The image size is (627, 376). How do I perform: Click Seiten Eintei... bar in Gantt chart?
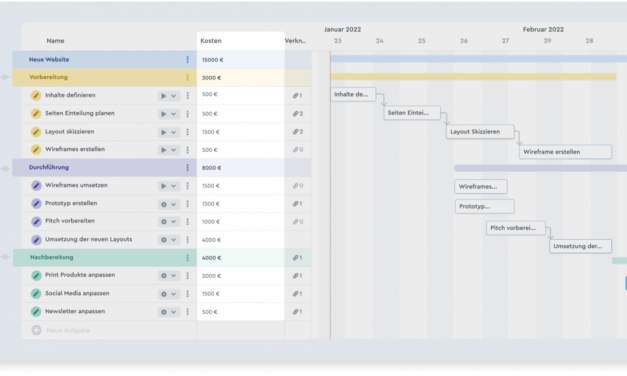(412, 113)
